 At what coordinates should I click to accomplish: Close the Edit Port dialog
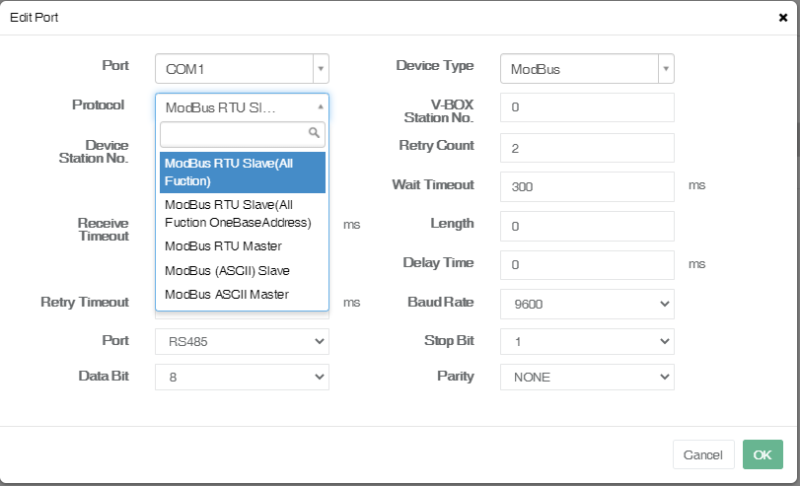pos(782,18)
